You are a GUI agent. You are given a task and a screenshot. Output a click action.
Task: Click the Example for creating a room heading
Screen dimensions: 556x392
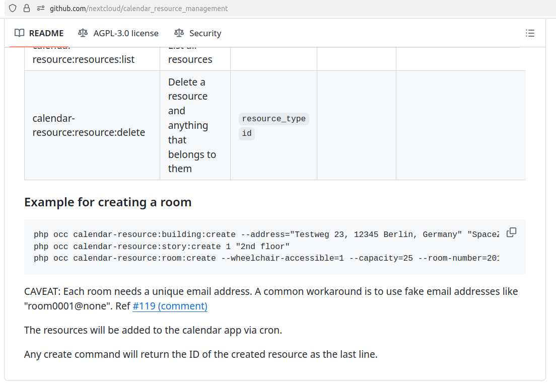(108, 202)
